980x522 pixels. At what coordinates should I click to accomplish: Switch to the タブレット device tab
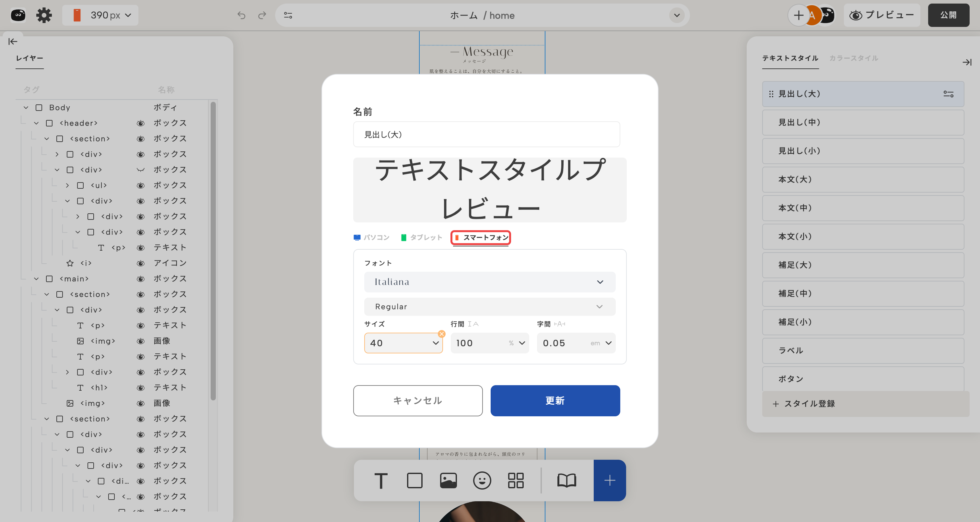tap(422, 238)
